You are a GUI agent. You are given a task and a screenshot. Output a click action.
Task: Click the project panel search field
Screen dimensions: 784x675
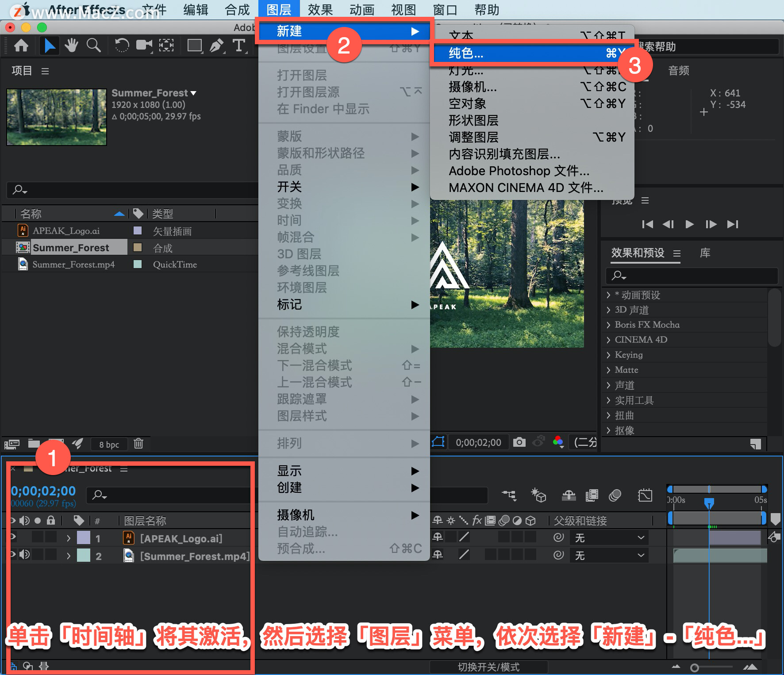[133, 190]
